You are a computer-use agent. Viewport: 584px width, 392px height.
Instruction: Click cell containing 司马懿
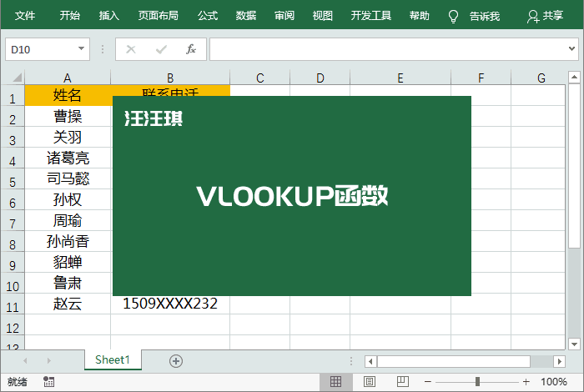(68, 178)
